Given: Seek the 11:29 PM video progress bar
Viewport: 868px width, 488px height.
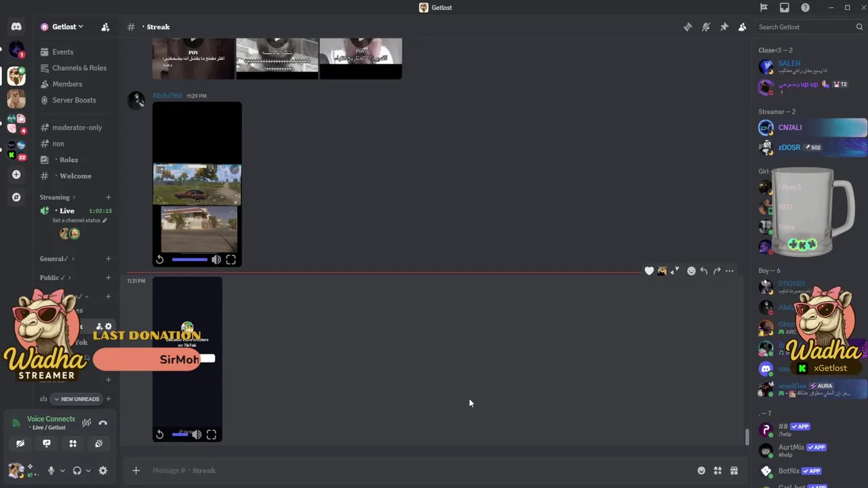Looking at the screenshot, I should pyautogui.click(x=190, y=260).
